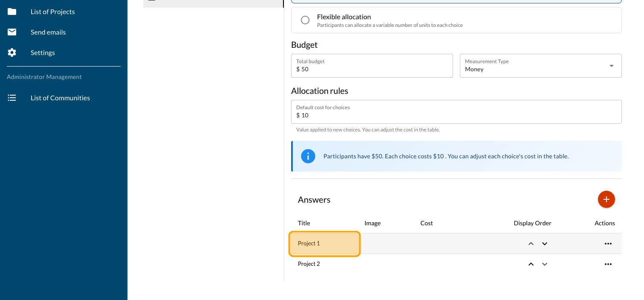Click the Total budget input field
Image resolution: width=644 pixels, height=300 pixels.
click(x=372, y=69)
